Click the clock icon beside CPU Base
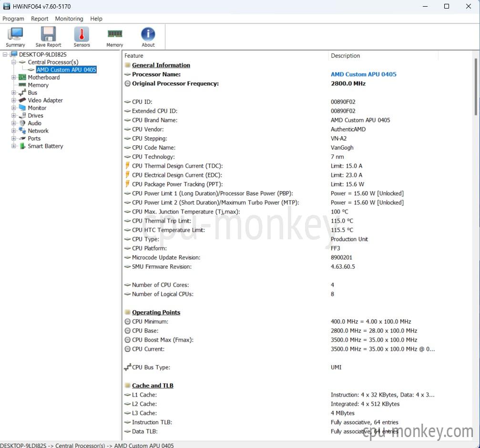This screenshot has width=480, height=448. (x=128, y=330)
